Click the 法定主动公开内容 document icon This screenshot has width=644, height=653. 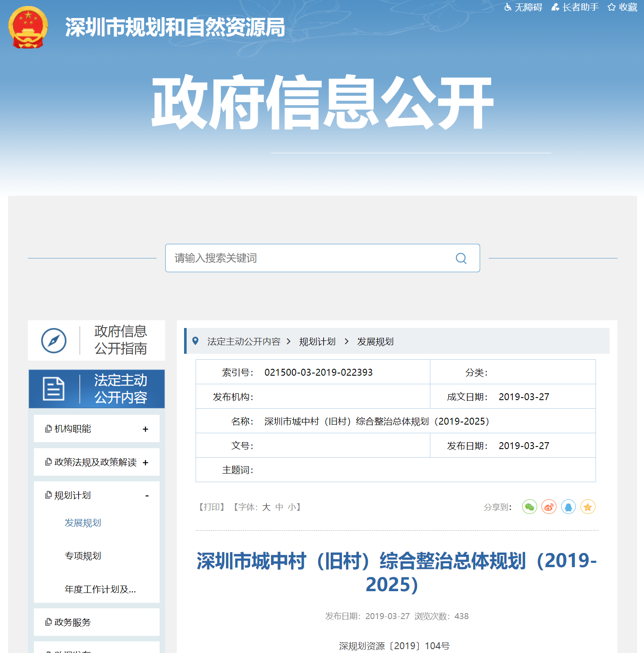pyautogui.click(x=54, y=389)
